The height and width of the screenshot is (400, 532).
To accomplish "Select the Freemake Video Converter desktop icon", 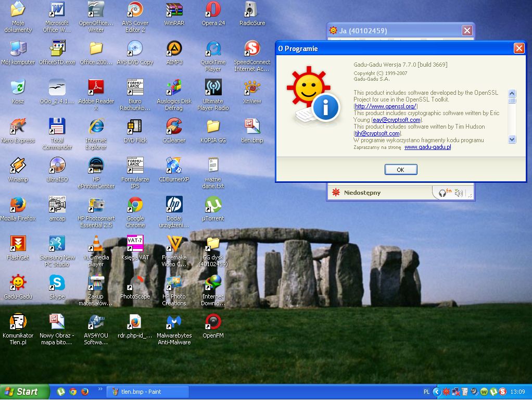I will click(174, 251).
